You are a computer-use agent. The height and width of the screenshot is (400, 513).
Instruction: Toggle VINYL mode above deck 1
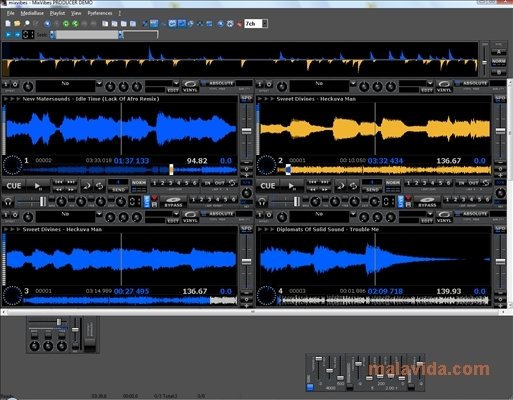pyautogui.click(x=190, y=86)
